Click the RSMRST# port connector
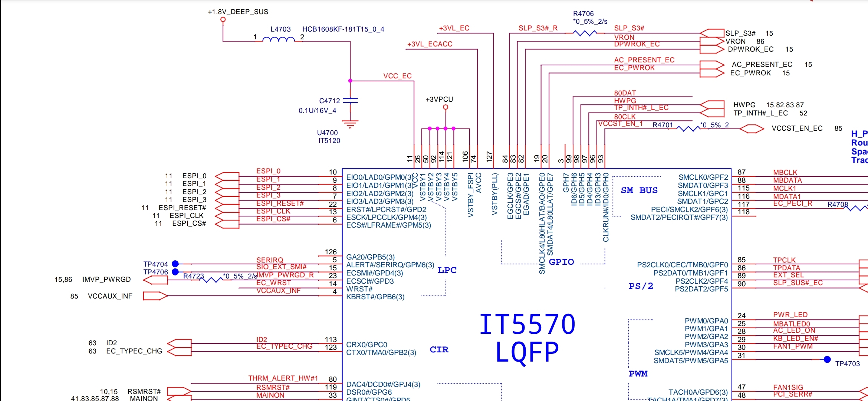The height and width of the screenshot is (401, 868). 179,391
